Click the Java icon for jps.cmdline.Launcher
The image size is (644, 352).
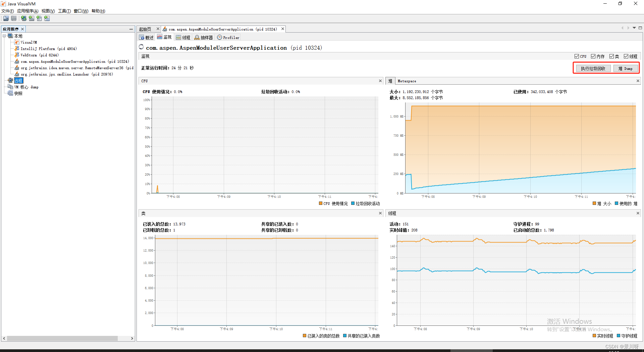(x=17, y=74)
